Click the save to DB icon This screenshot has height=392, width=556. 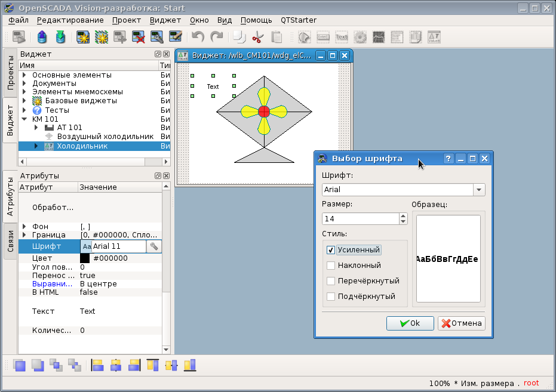pyautogui.click(x=60, y=37)
